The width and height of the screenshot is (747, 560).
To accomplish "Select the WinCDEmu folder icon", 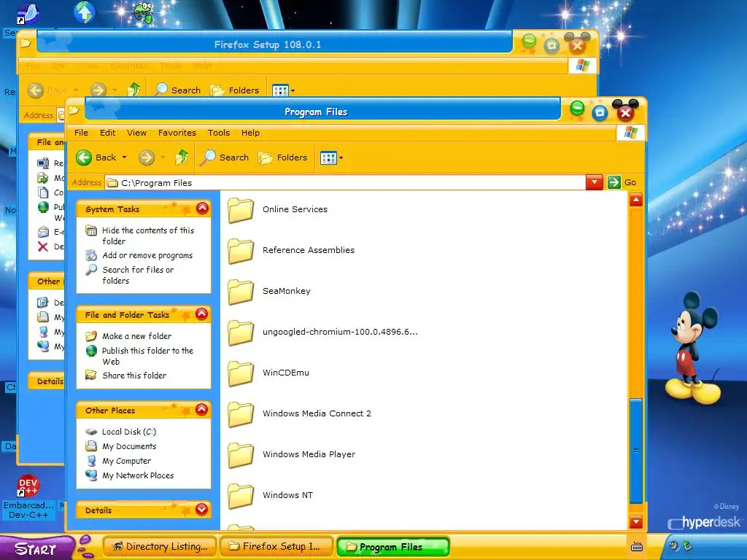I will coord(241,374).
